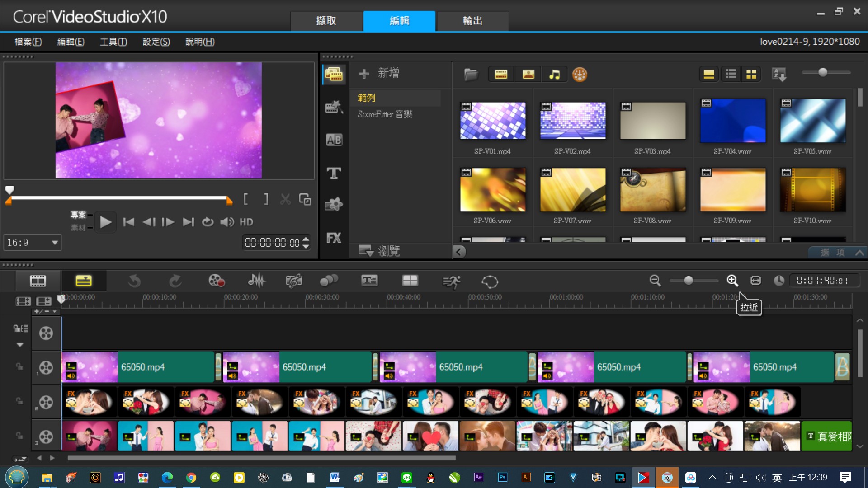The image size is (868, 488).
Task: Click the 新增 add folder button
Action: [x=379, y=73]
